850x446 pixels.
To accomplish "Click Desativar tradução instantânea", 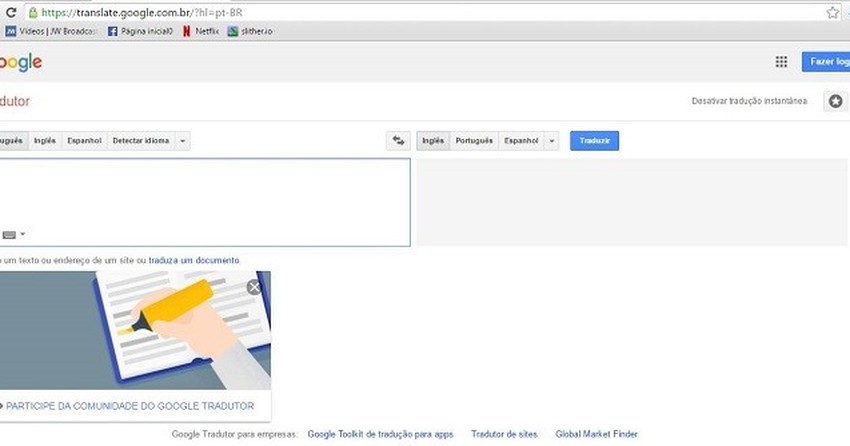I will pyautogui.click(x=749, y=101).
